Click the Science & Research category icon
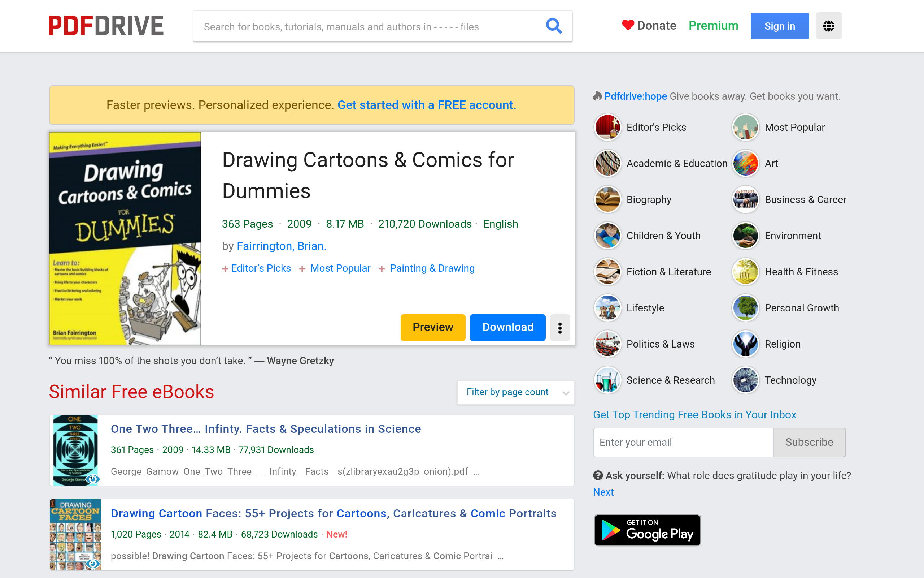 pyautogui.click(x=607, y=380)
